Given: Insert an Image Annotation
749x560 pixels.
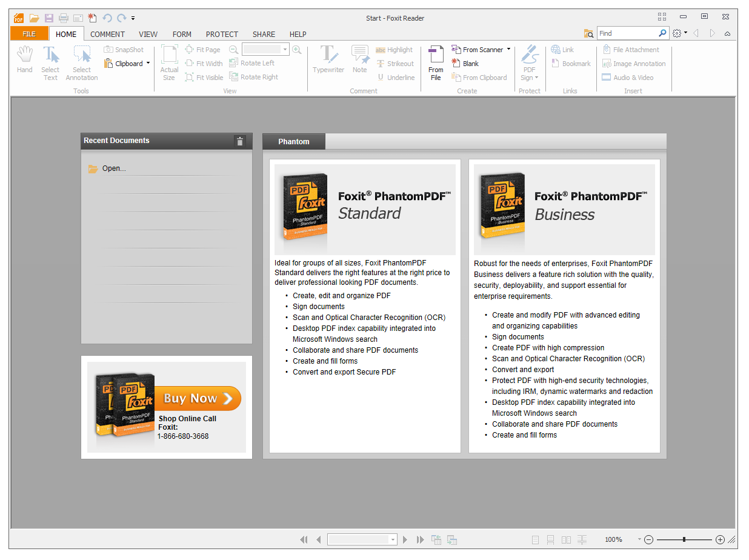Looking at the screenshot, I should pos(634,64).
